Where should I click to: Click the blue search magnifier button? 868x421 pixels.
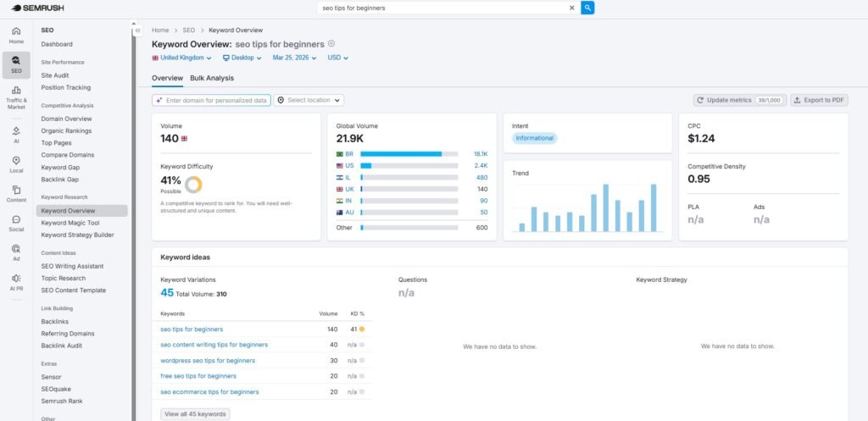(587, 8)
